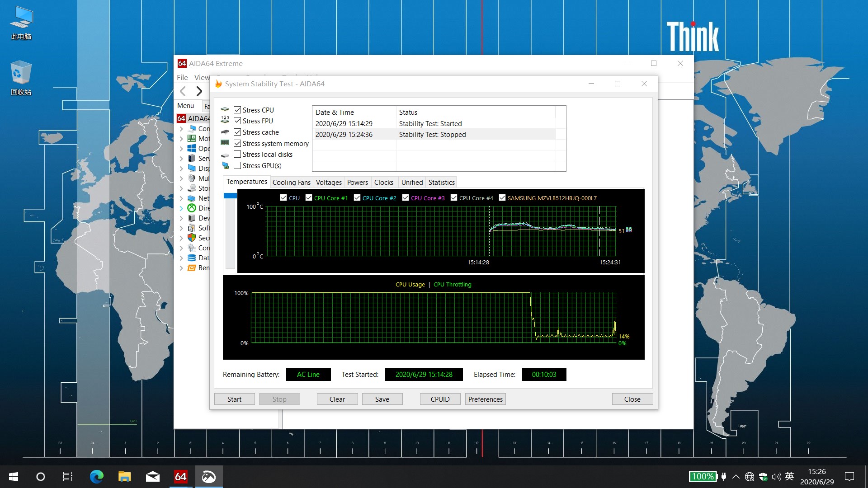Viewport: 868px width, 488px height.
Task: Open Task View in taskbar
Action: pos(68,477)
